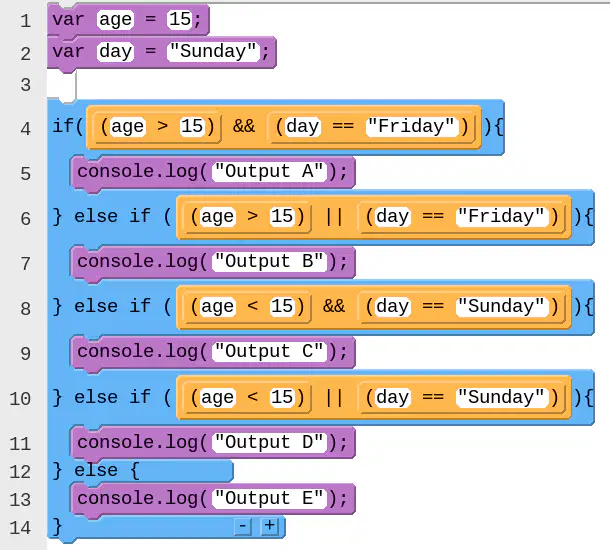Select the console.log block for Output C
Image resolution: width=610 pixels, height=550 pixels.
pos(212,352)
